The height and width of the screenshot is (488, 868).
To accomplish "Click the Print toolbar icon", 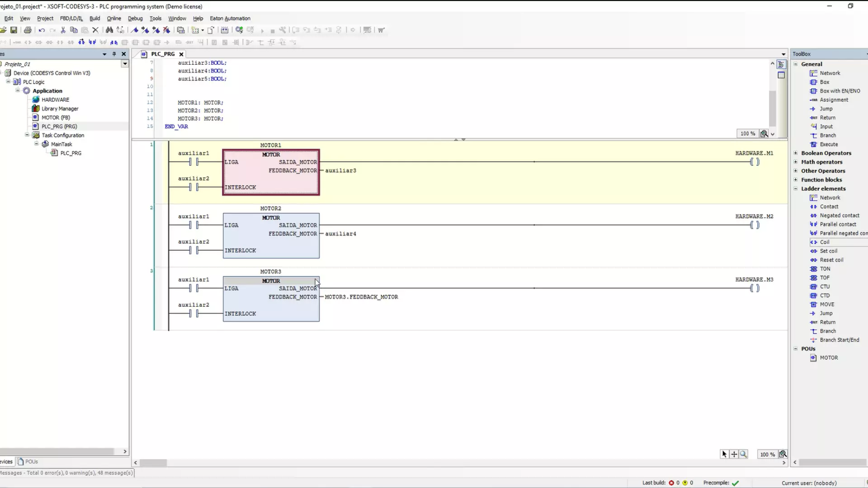I will 28,30.
